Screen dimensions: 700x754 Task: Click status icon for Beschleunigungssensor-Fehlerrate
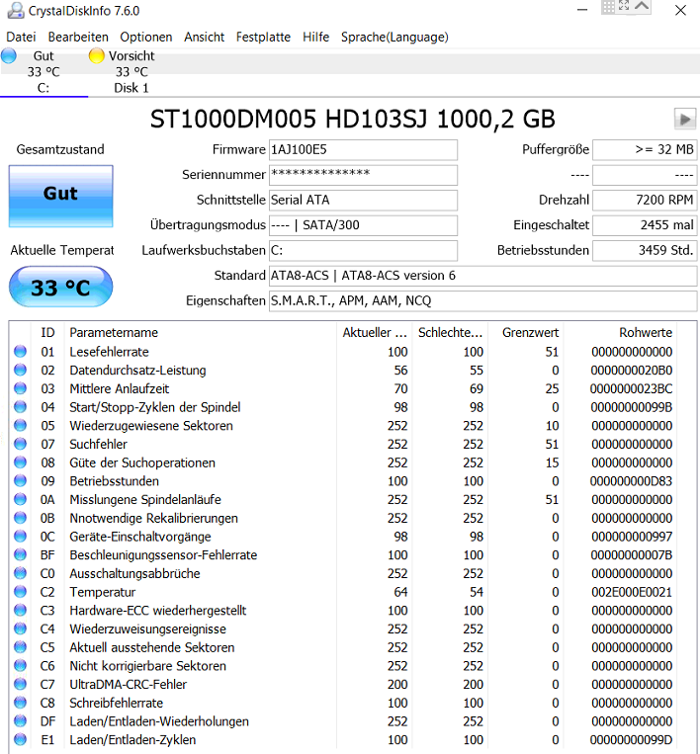[x=20, y=555]
